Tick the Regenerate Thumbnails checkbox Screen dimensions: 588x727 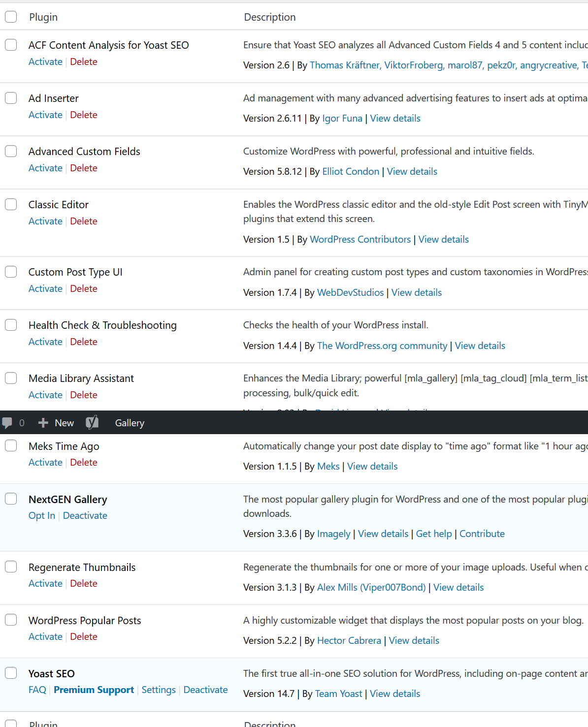(x=11, y=567)
